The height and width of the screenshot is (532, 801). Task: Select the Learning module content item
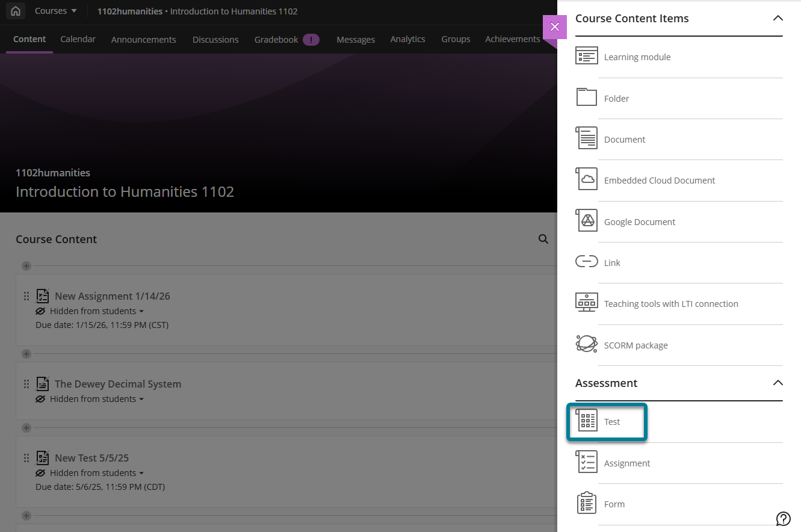tap(637, 57)
